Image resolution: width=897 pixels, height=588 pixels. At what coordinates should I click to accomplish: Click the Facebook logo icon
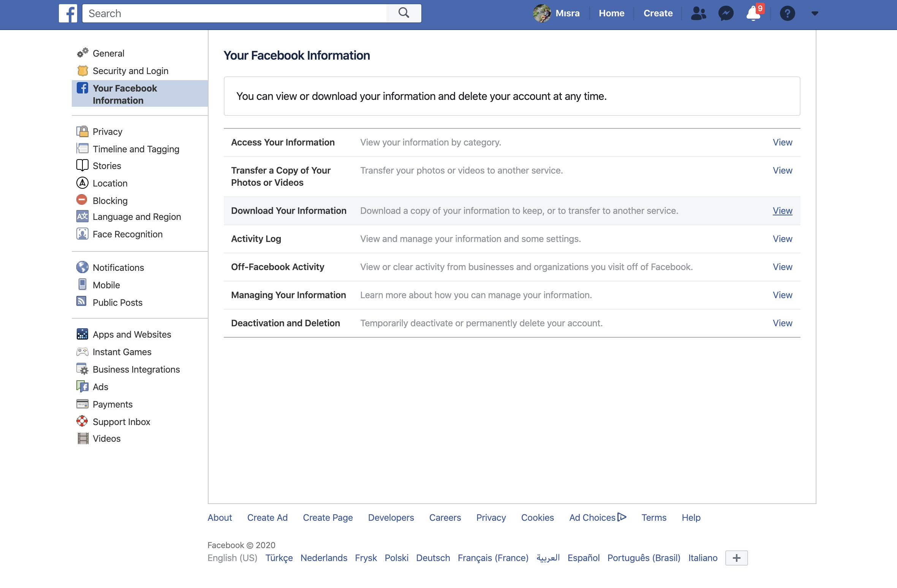click(68, 13)
